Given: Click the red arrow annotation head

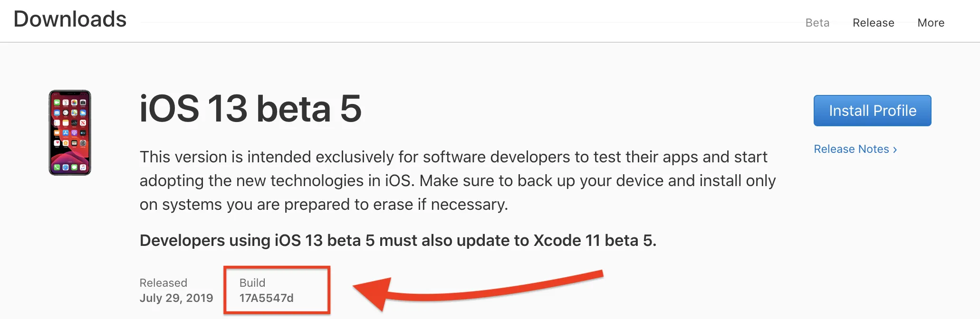Looking at the screenshot, I should click(373, 291).
